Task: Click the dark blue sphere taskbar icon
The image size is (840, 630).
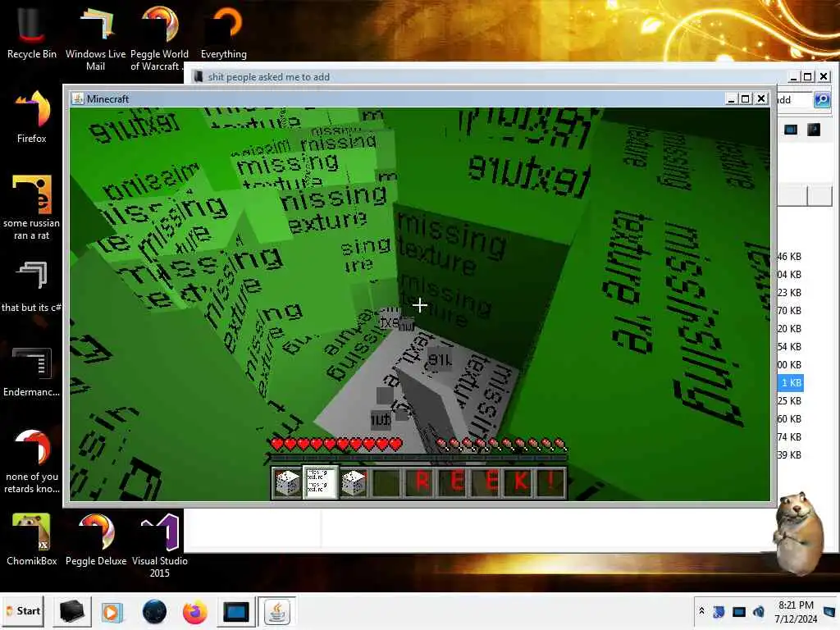Action: 154,612
